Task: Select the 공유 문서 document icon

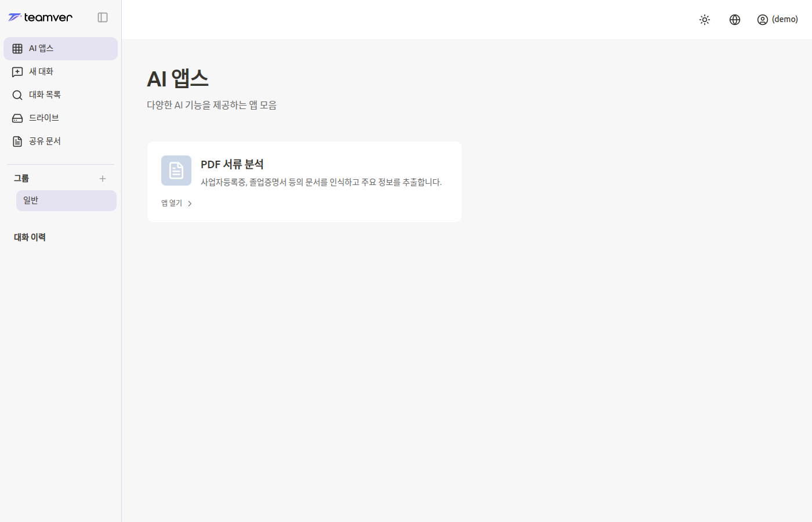Action: pos(17,141)
